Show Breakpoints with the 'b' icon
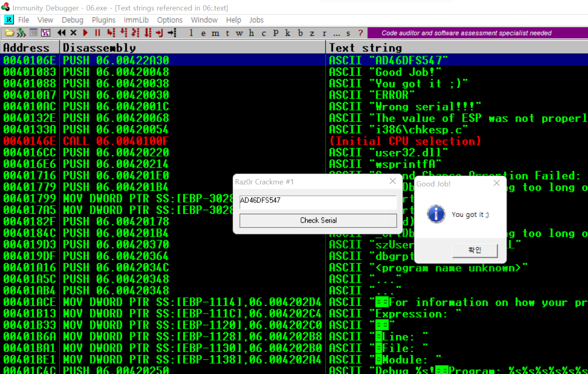 click(300, 33)
